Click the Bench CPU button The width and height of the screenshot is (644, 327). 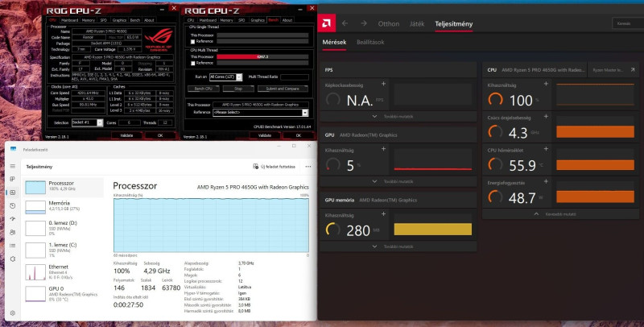(x=204, y=89)
